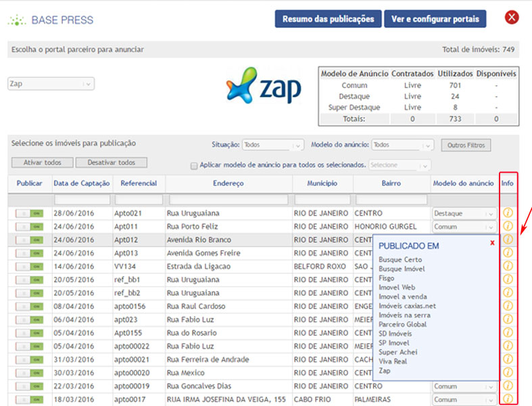Click info icon for Apt021 row
532x406 pixels.
(x=508, y=213)
